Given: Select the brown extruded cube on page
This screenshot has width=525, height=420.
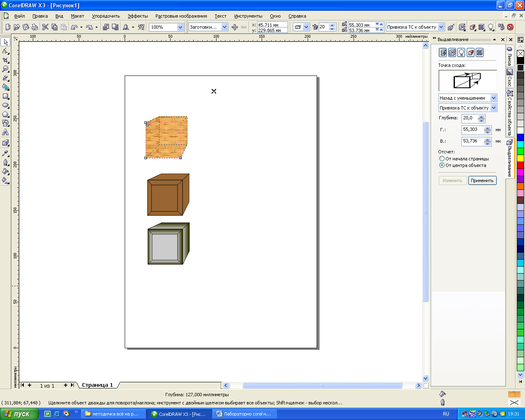Looking at the screenshot, I should pos(168,194).
